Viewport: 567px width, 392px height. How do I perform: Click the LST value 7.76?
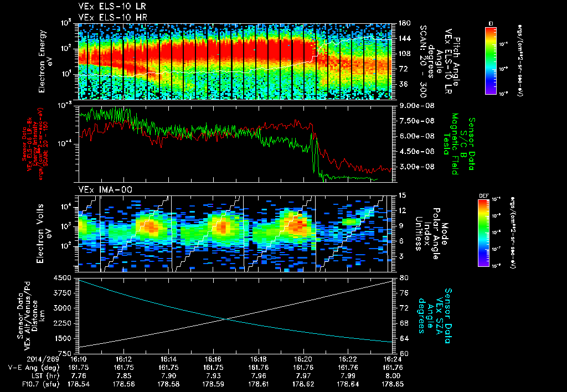click(x=79, y=376)
